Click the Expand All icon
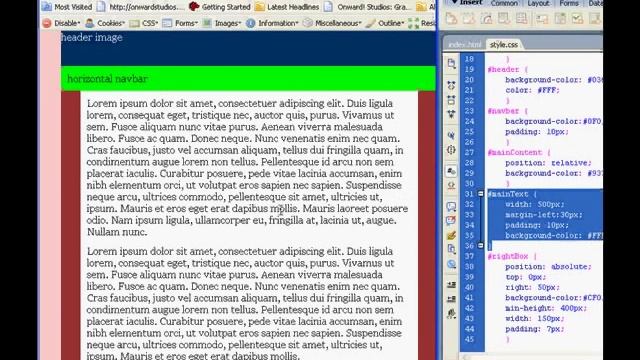The image size is (640, 360). tap(451, 114)
